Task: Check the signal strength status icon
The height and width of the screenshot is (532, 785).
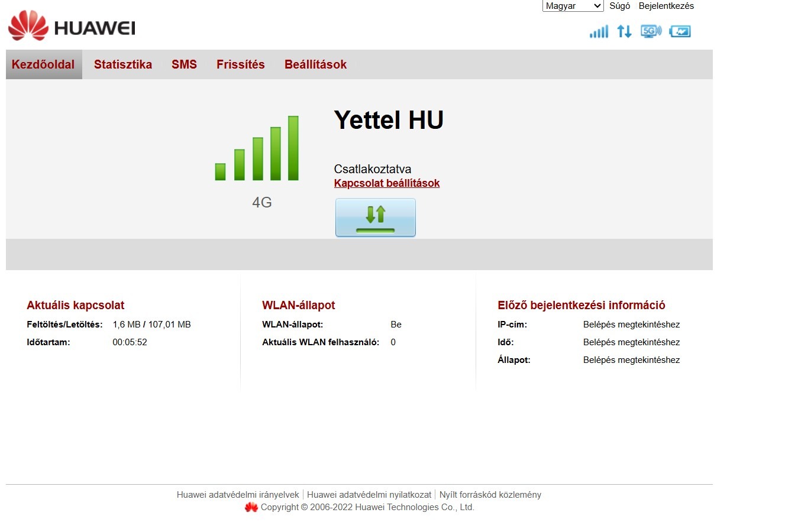Action: click(x=599, y=31)
